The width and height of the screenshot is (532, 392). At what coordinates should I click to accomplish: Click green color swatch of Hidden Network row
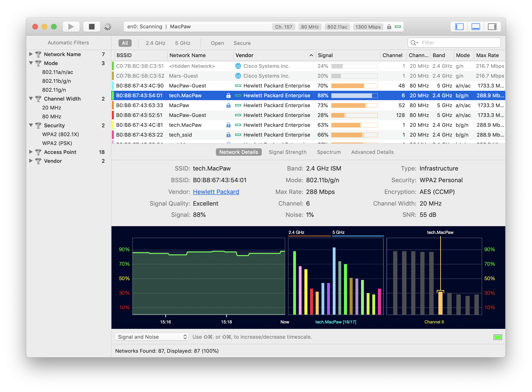pyautogui.click(x=113, y=66)
